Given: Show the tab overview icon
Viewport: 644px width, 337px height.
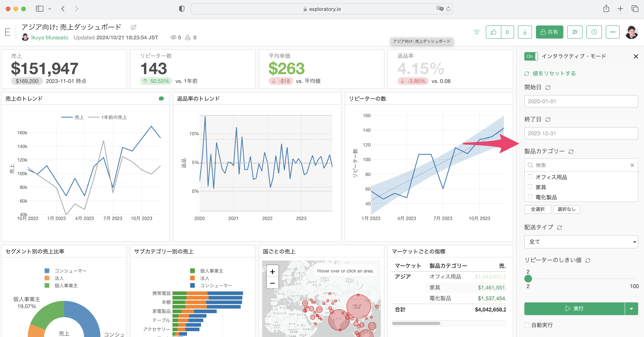Looking at the screenshot, I should coord(635,9).
